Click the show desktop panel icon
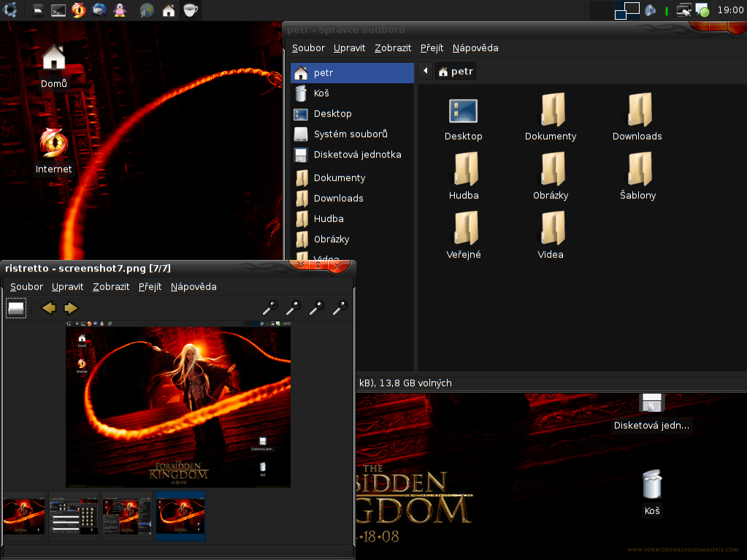 pos(38,10)
